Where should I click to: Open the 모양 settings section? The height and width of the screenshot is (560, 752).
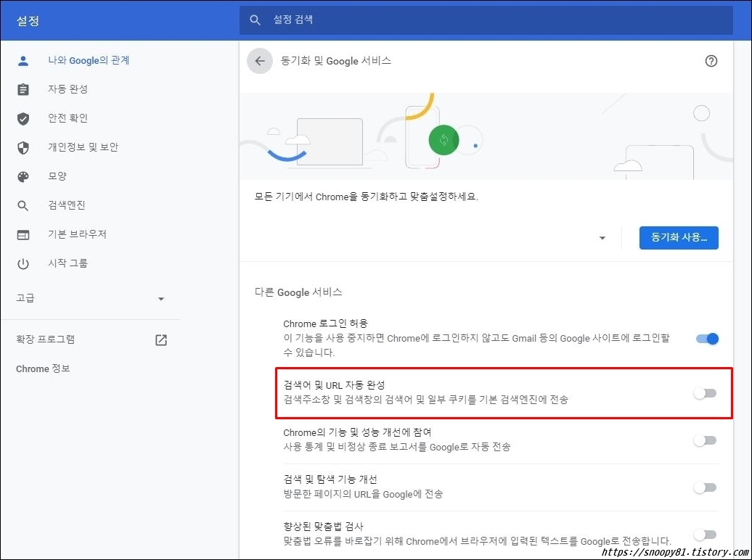point(57,176)
